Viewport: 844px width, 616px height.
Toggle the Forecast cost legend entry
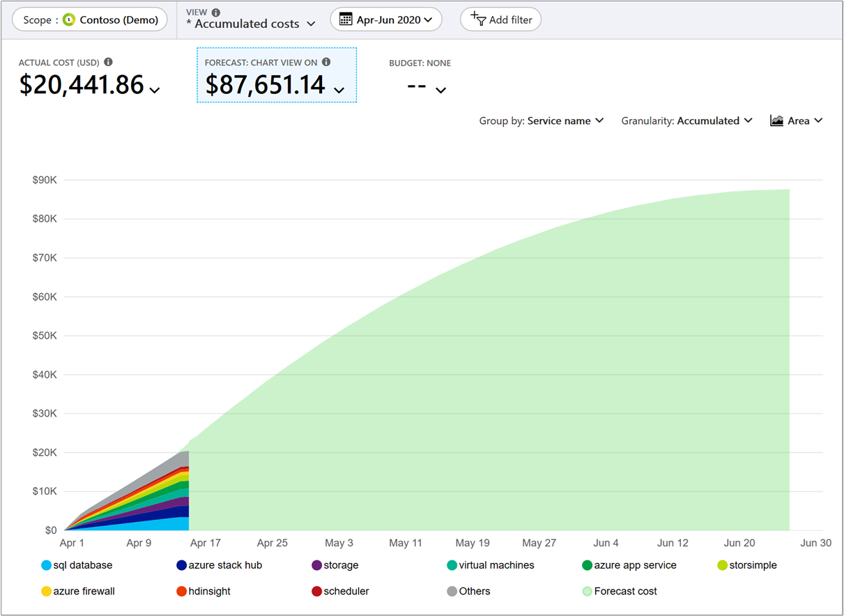(x=619, y=591)
